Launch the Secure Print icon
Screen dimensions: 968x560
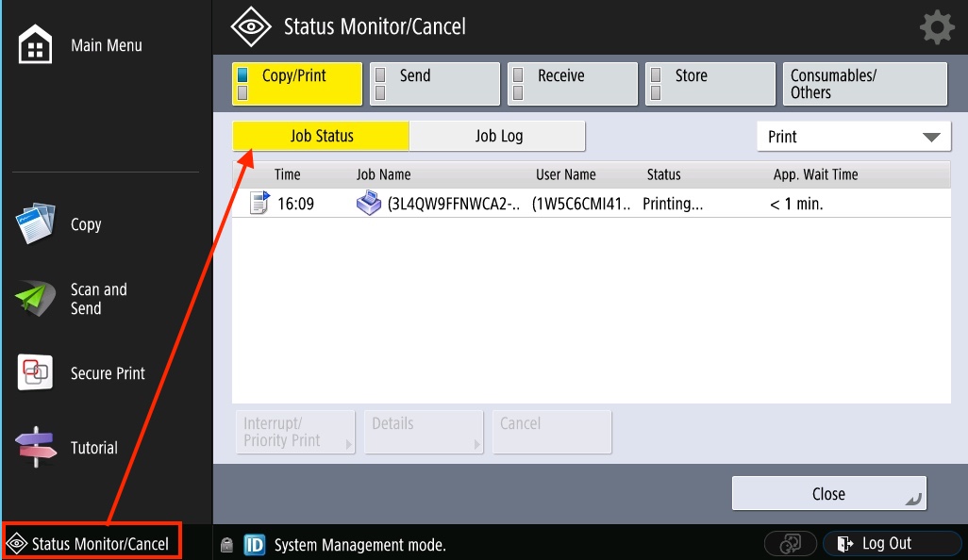(36, 373)
